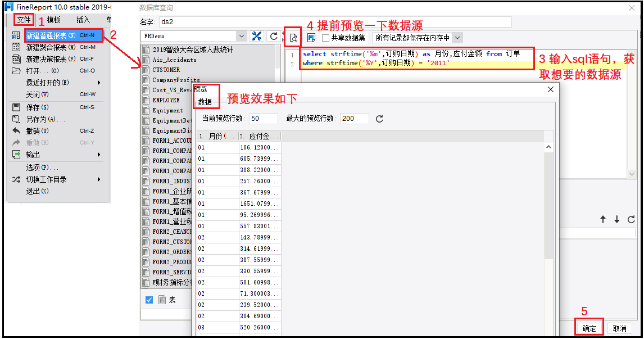
Task: Click the SQL editor scroll-down arrow
Action: point(632,174)
